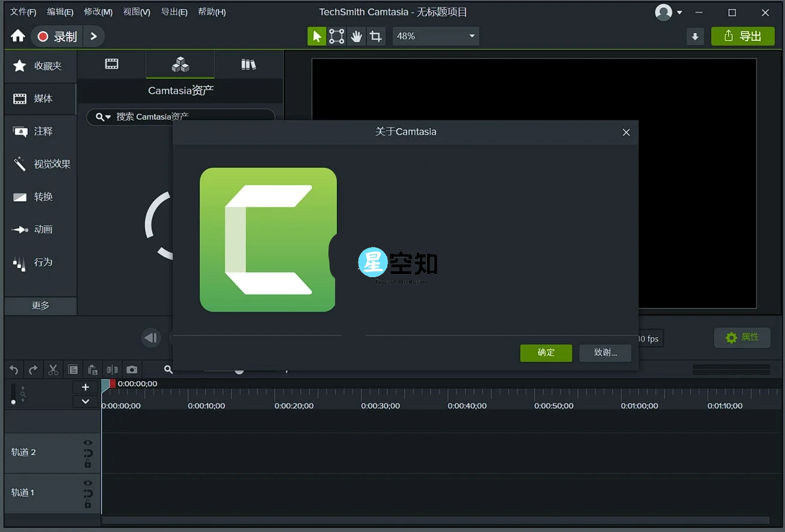Select the 注释 tool in the sidebar
Image resolution: width=785 pixels, height=532 pixels.
click(40, 131)
